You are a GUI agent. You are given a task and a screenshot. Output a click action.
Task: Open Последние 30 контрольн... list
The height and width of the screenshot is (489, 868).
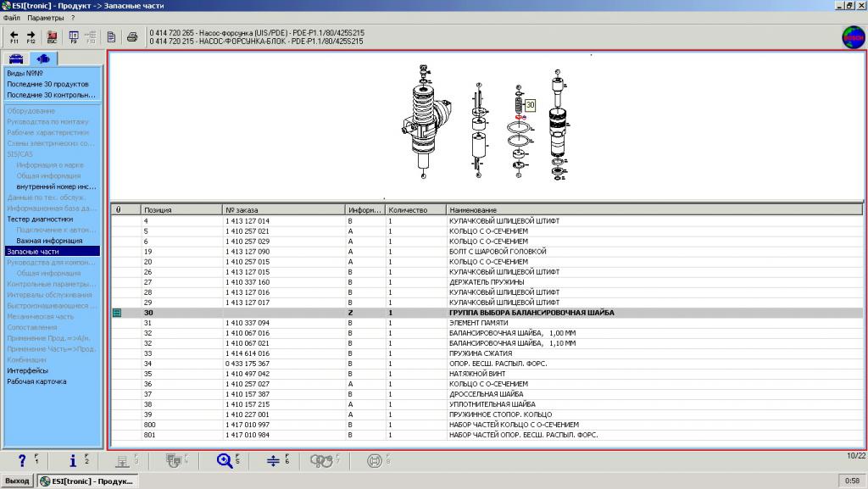pyautogui.click(x=51, y=95)
